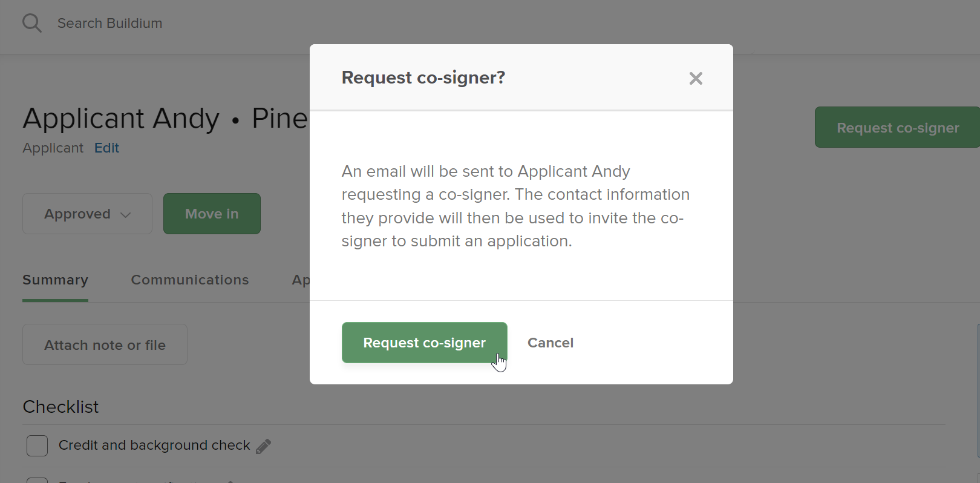
Task: Edit the Credit and background check item name
Action: pos(263,445)
